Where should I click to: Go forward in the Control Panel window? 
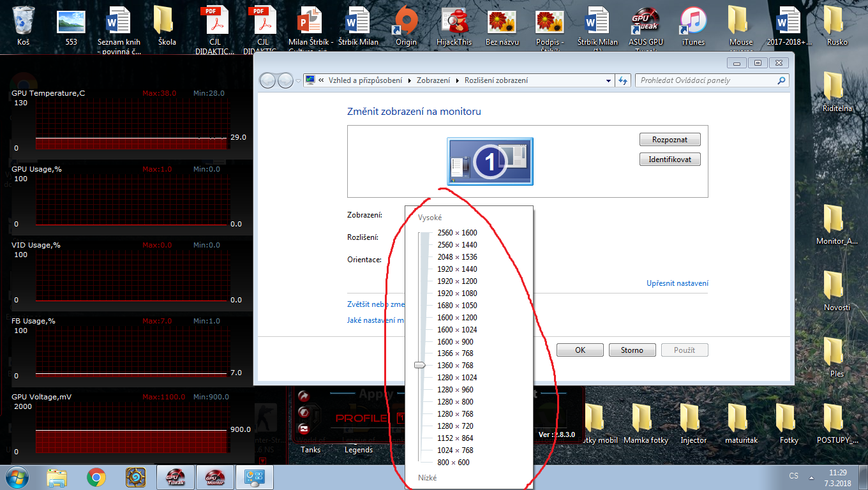tap(285, 80)
